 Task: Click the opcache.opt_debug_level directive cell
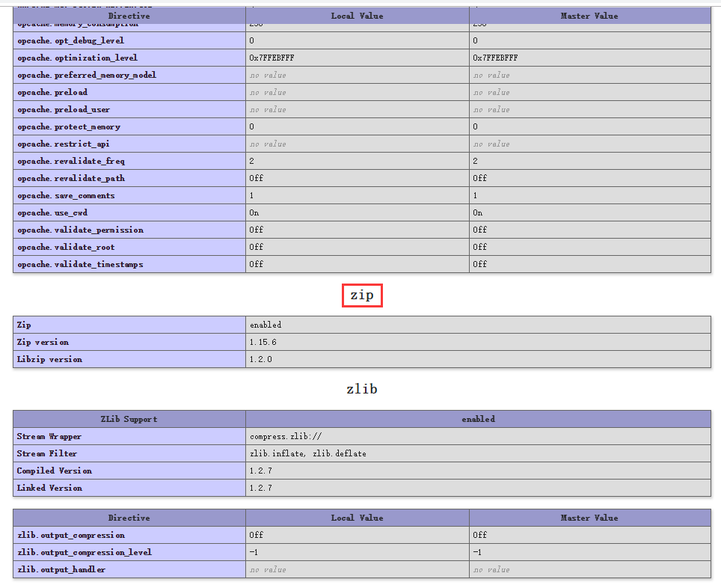70,40
